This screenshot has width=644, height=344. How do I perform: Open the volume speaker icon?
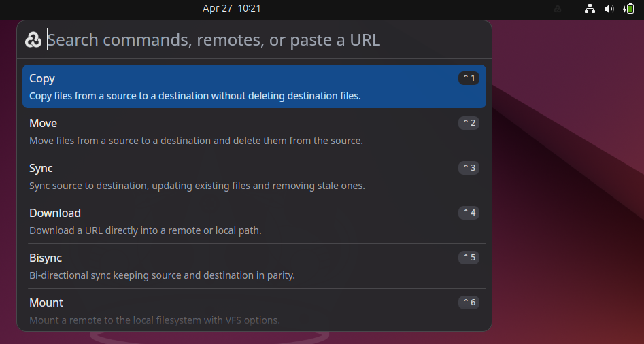pyautogui.click(x=609, y=9)
